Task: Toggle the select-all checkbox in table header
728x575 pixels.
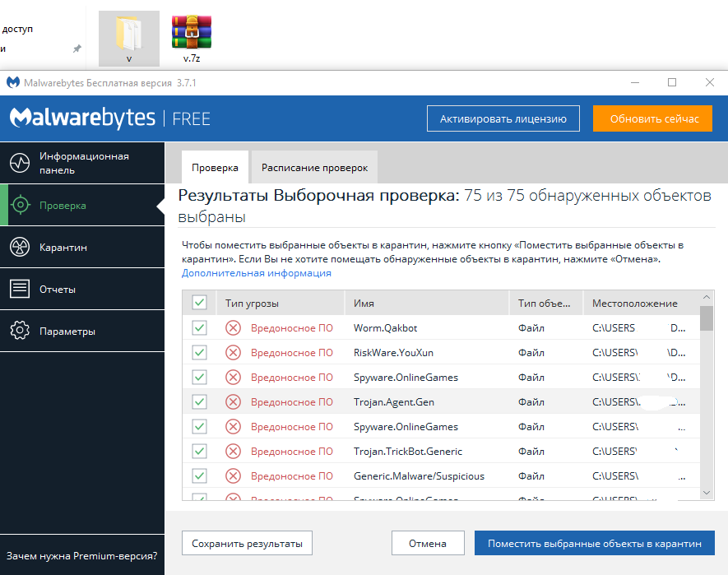Action: point(200,303)
